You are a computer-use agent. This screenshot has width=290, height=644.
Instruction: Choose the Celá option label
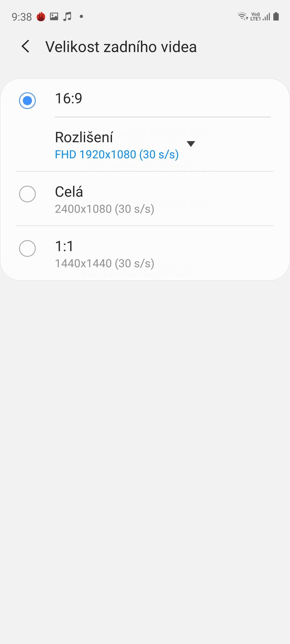point(69,192)
